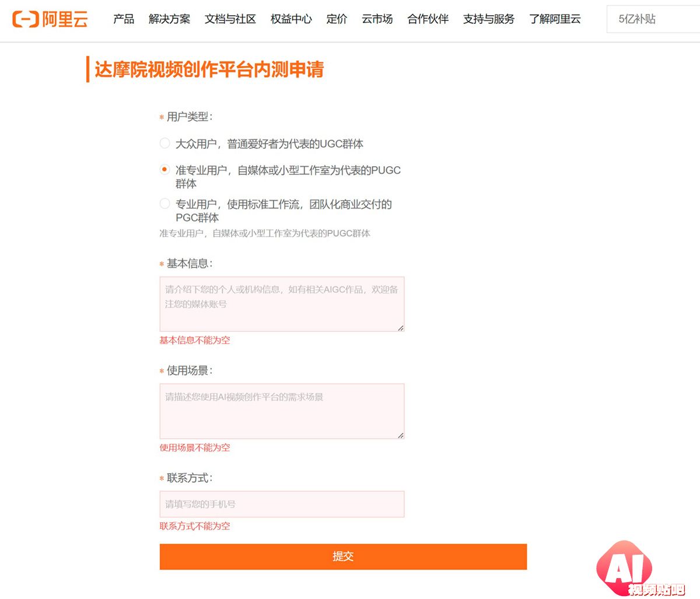Click the 使用场景不能为空 error message
The image size is (700, 599).
pos(195,447)
